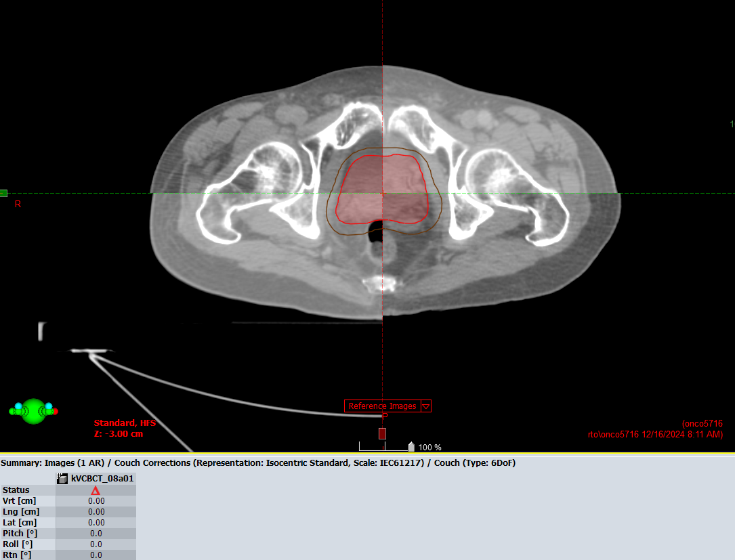Click the "Z: -3.00 cm" slice position text
Viewport: 735px width, 560px height.
point(119,434)
